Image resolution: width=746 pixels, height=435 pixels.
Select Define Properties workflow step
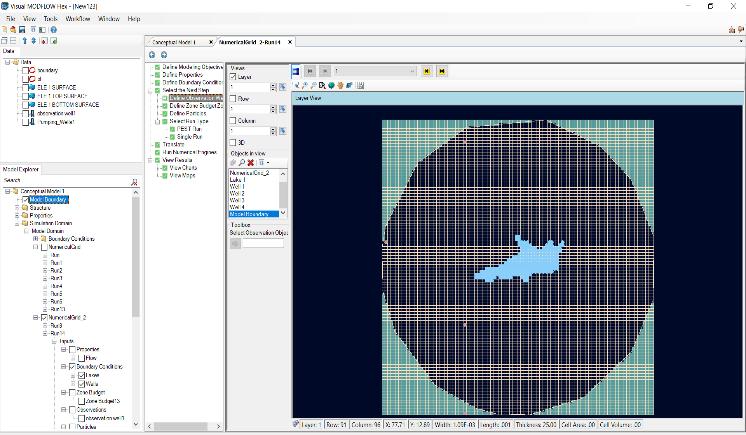183,75
